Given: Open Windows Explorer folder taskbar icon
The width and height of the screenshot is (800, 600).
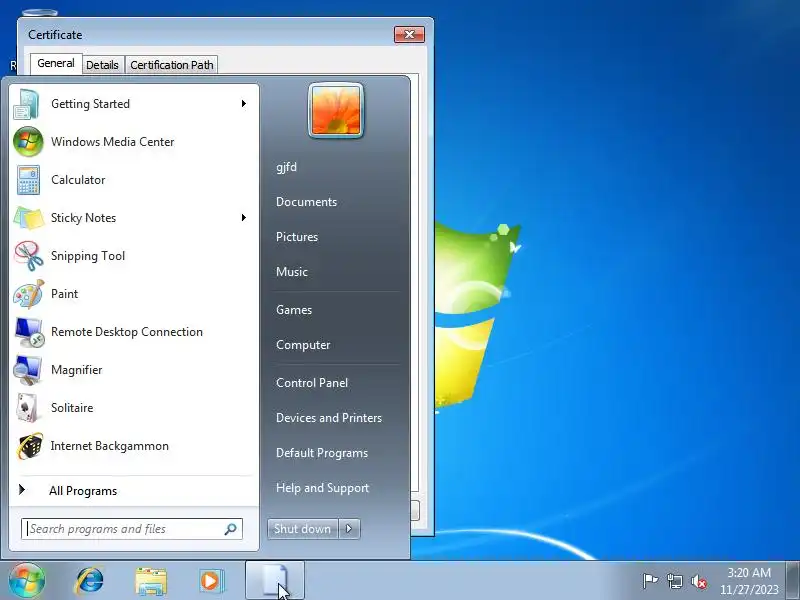Looking at the screenshot, I should (151, 581).
